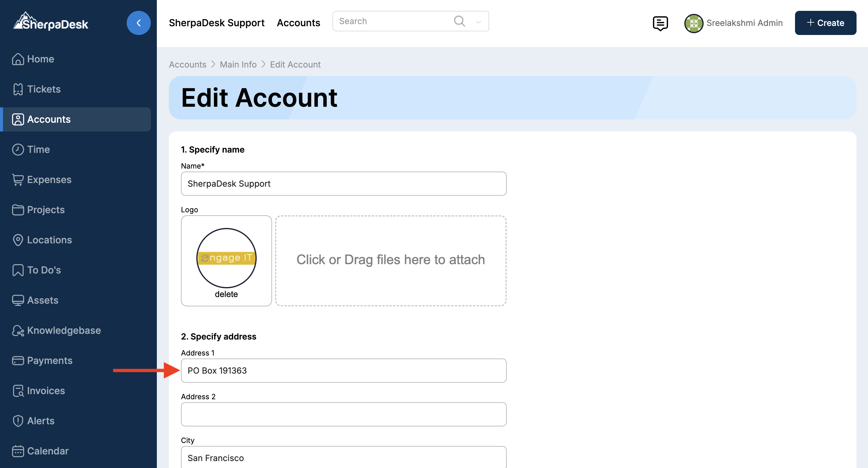The image size is (868, 468).
Task: Go to Time tracking in sidebar
Action: pyautogui.click(x=38, y=149)
